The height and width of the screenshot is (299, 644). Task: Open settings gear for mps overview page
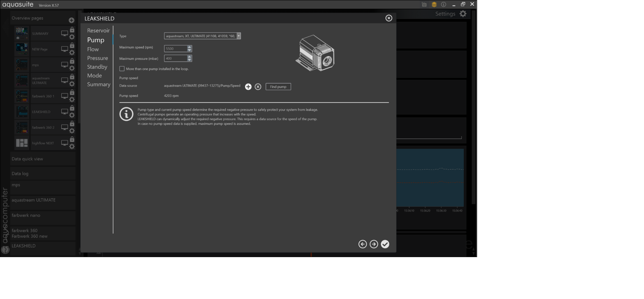pos(72,68)
